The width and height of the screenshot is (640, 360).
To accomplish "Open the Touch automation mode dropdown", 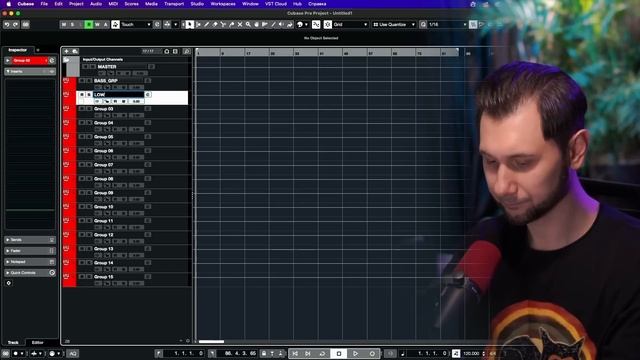I will [x=136, y=24].
